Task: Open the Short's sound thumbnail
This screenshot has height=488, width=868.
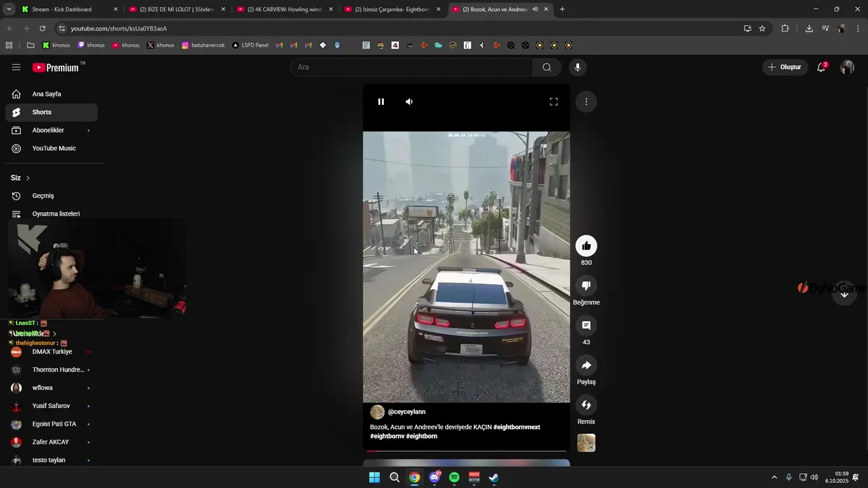Action: pos(586,443)
